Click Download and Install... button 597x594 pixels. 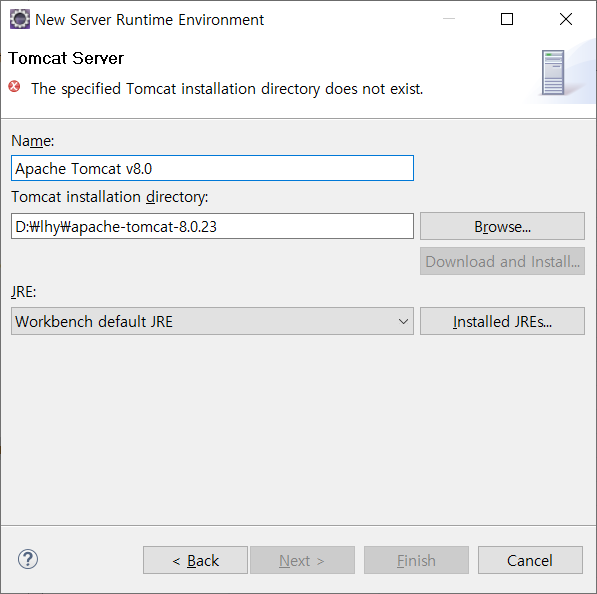pos(502,261)
